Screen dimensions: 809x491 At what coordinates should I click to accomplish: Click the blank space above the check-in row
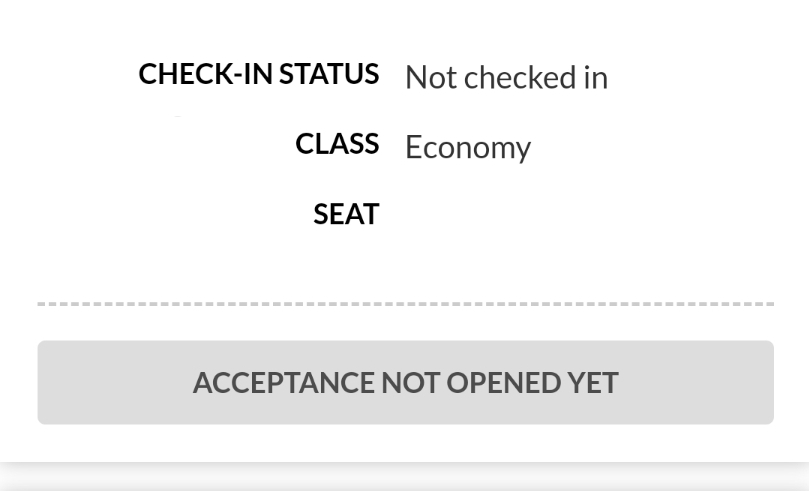(x=404, y=26)
